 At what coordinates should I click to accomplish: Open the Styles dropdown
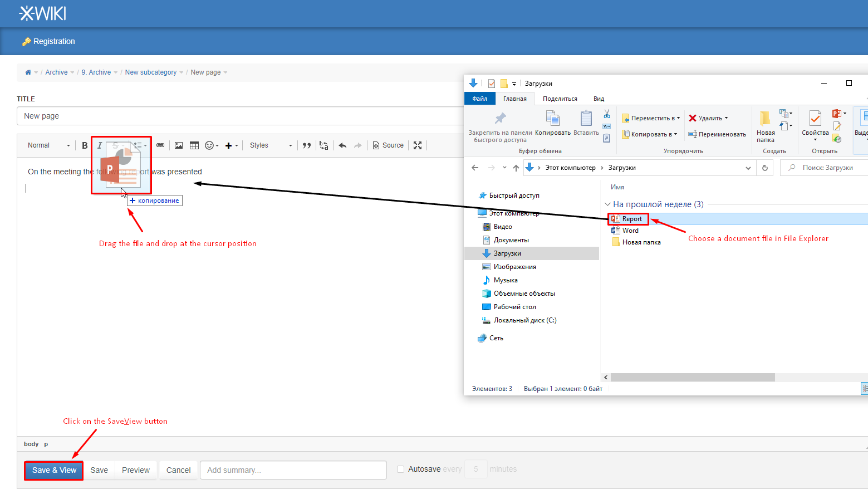(271, 145)
